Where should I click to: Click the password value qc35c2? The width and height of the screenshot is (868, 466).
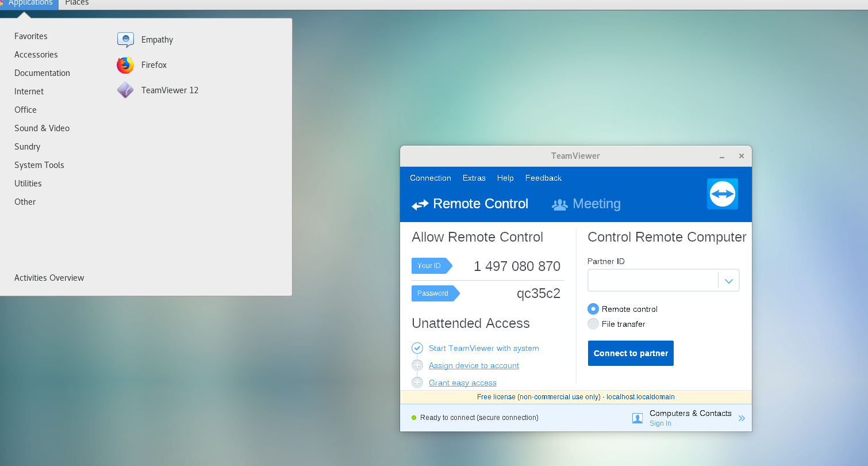[538, 294]
